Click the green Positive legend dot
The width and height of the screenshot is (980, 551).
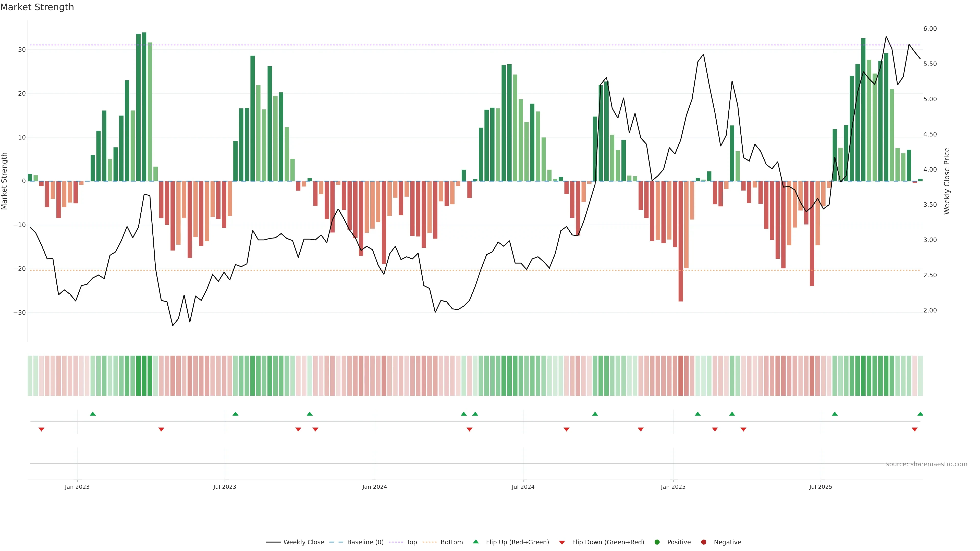(x=657, y=542)
